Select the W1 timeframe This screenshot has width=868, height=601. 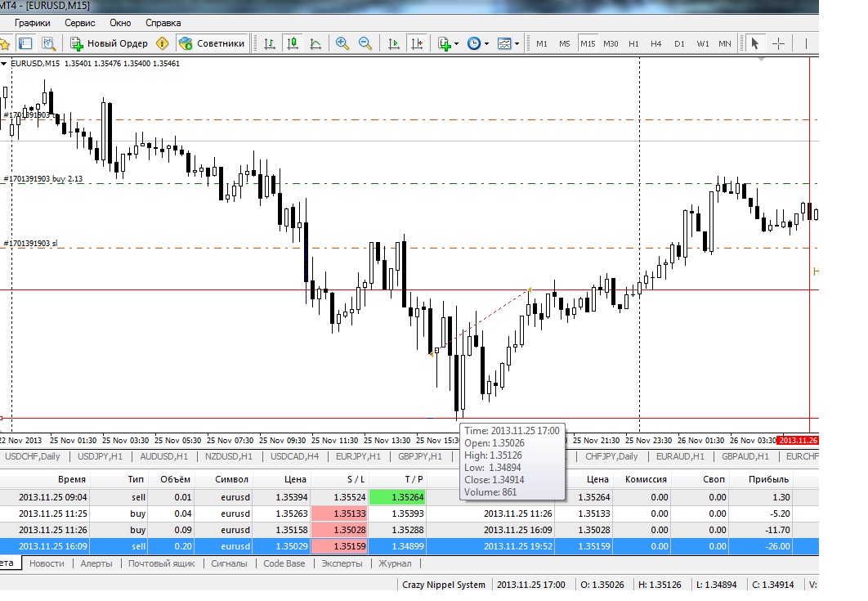coord(703,44)
